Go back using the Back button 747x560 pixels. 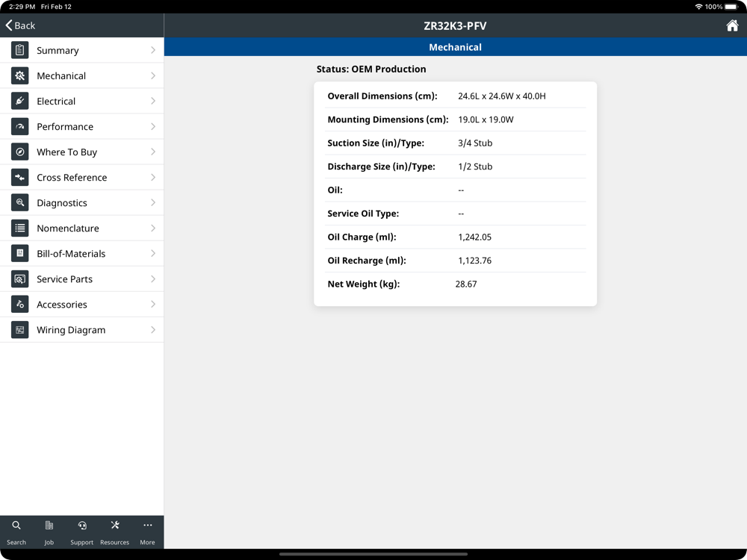(20, 25)
